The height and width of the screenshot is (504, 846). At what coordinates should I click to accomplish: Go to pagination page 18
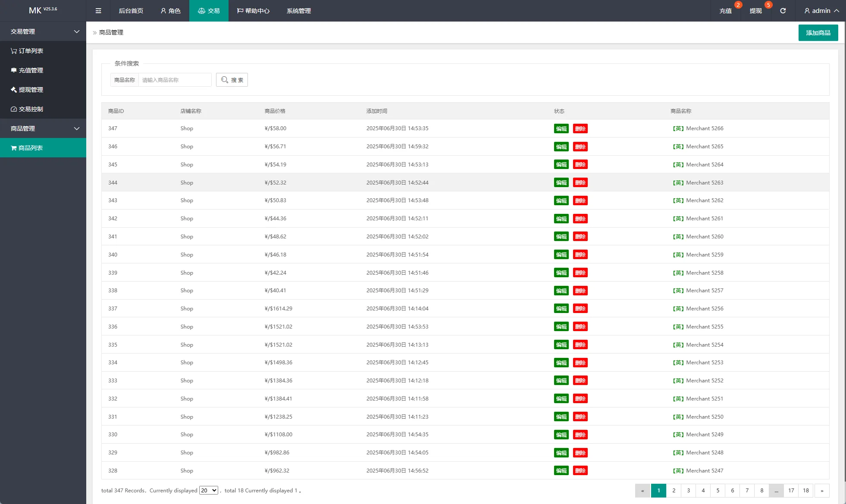tap(805, 491)
